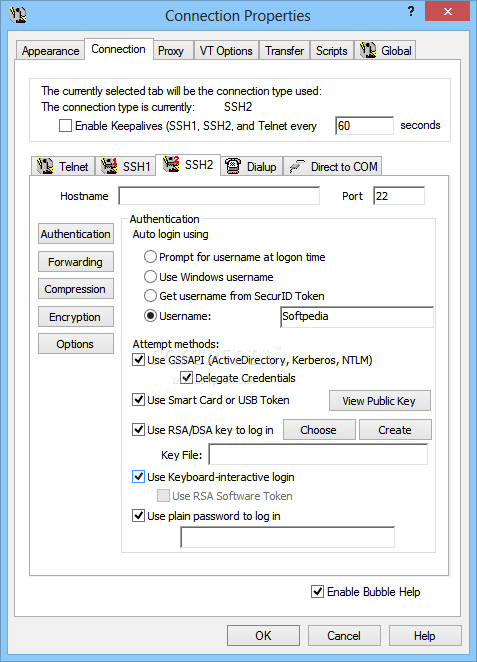This screenshot has height=662, width=477.
Task: Uncheck Use GSSAPI authentication
Action: point(138,360)
